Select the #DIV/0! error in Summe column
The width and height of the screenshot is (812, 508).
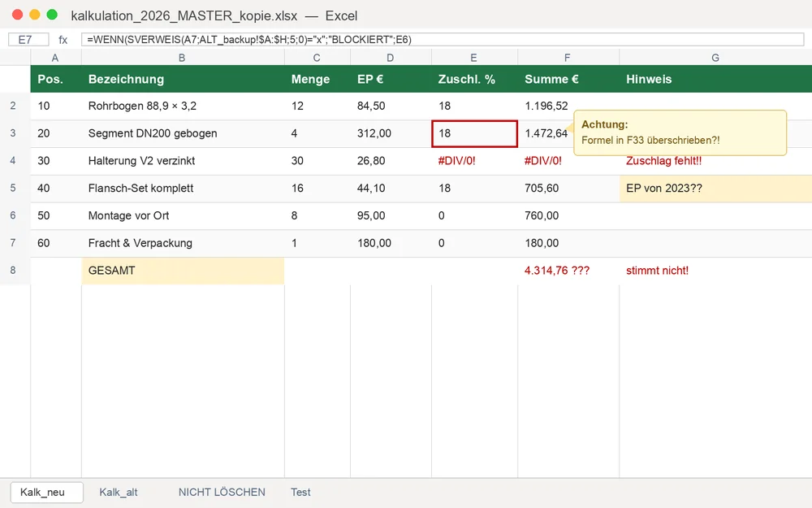(568, 161)
